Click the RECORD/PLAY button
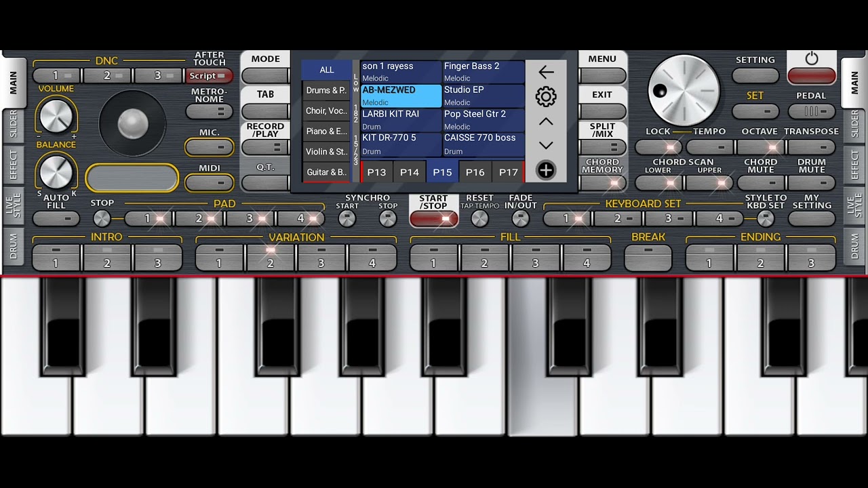Viewport: 868px width, 488px height. click(265, 147)
